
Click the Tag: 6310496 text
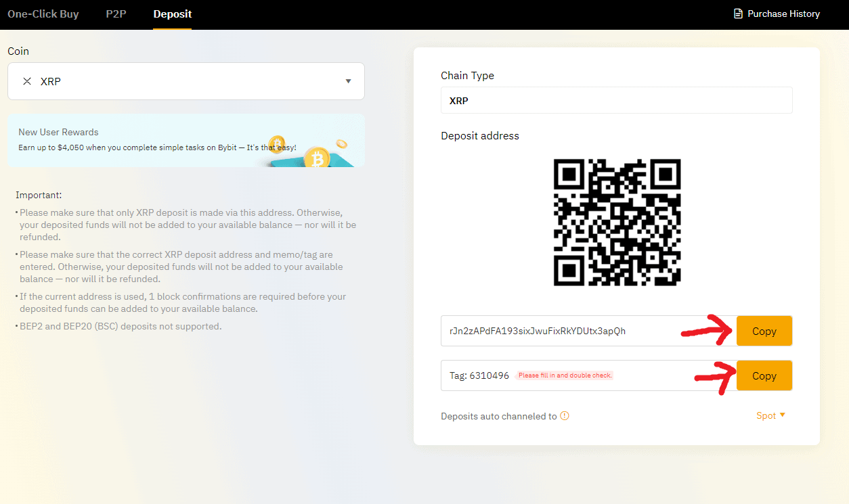pyautogui.click(x=479, y=376)
